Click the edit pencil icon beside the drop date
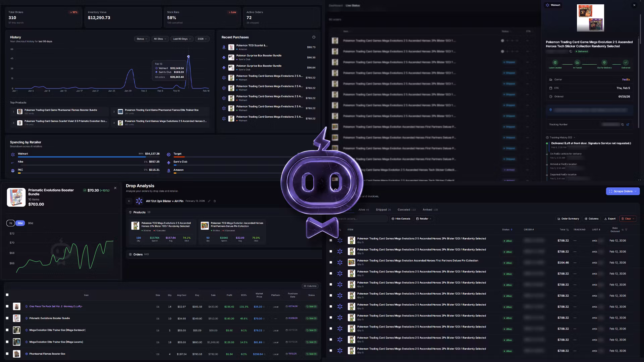Viewport: 644px width, 362px height. point(209,201)
